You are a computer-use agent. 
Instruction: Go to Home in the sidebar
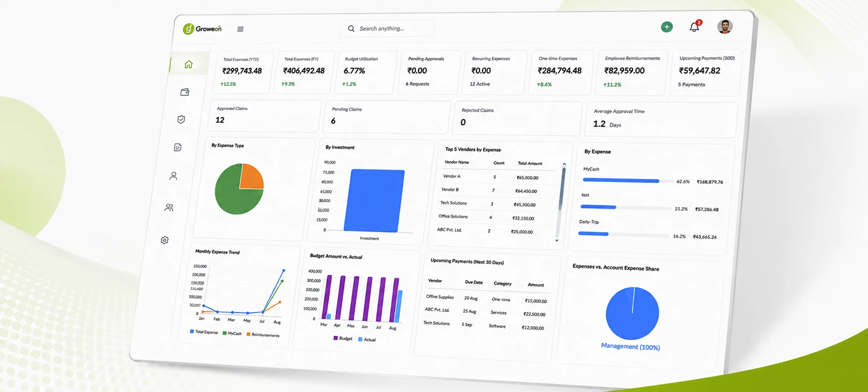tap(189, 64)
